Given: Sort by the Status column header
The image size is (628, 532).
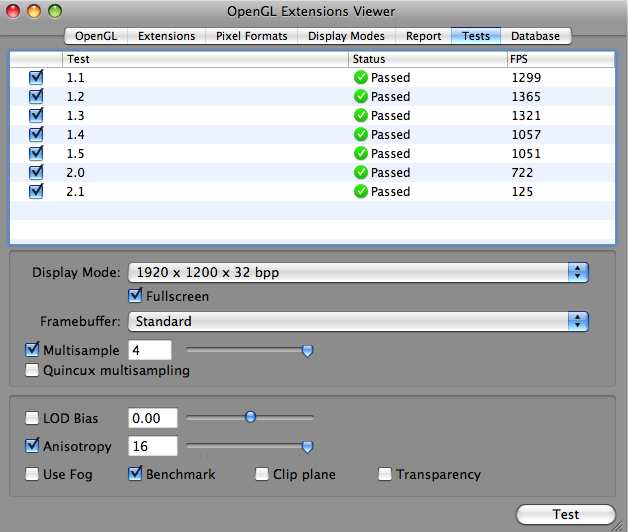Looking at the screenshot, I should pyautogui.click(x=427, y=59).
